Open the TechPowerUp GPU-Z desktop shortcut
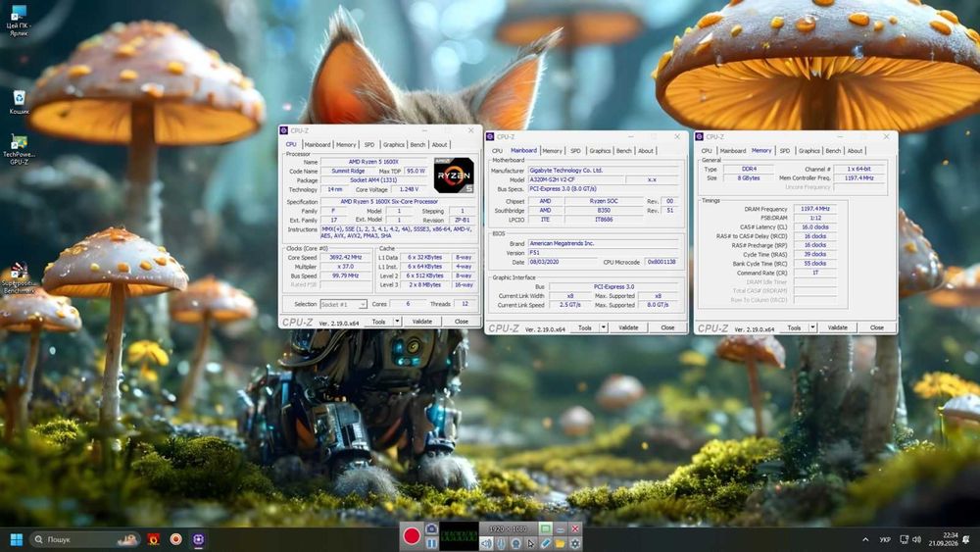The height and width of the screenshot is (552, 980). tap(19, 149)
